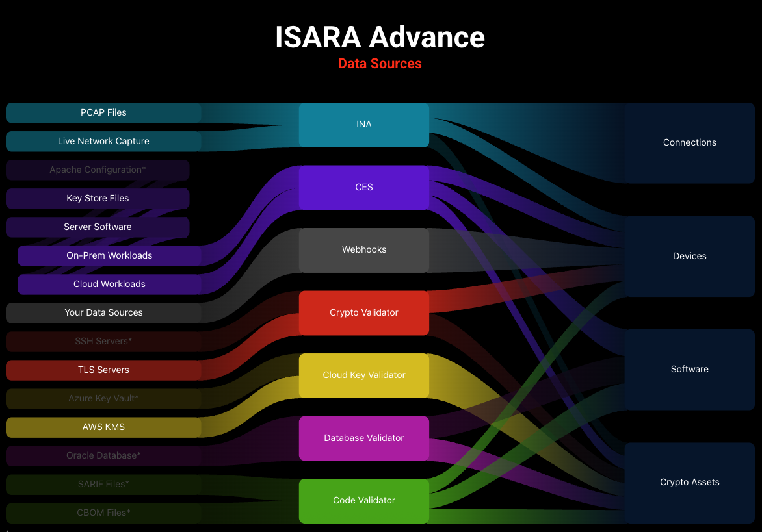Click the Key Store Files node

98,199
